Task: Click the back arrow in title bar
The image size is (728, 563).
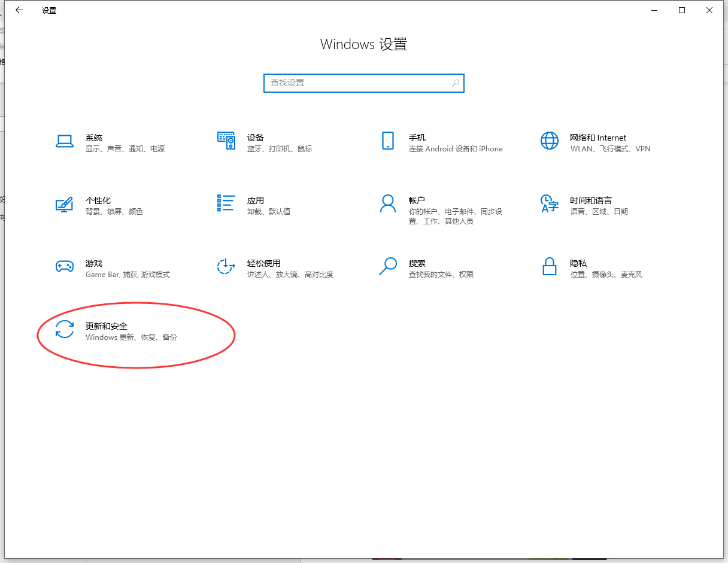Action: (x=19, y=10)
